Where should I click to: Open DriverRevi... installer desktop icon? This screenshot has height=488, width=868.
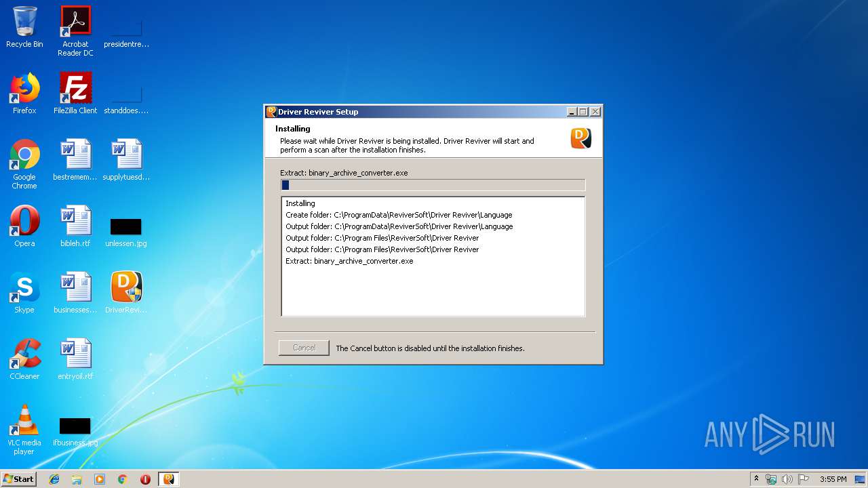coord(126,293)
